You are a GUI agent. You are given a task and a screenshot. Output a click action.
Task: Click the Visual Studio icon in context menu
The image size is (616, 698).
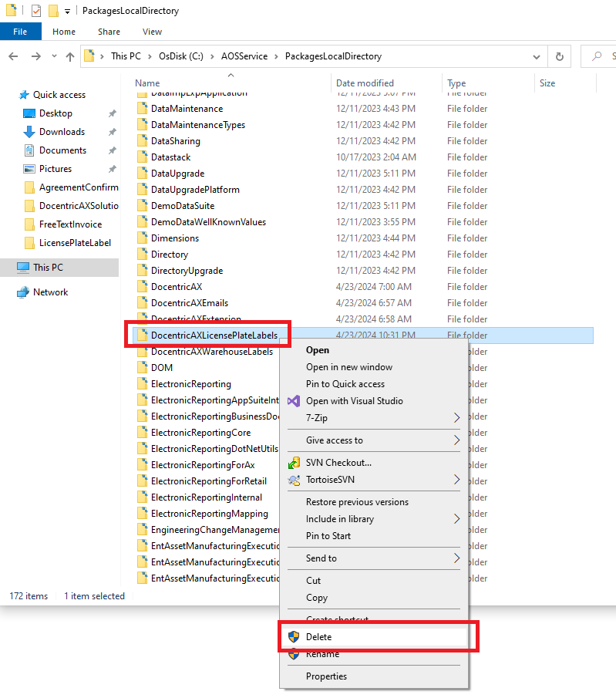[x=293, y=401]
